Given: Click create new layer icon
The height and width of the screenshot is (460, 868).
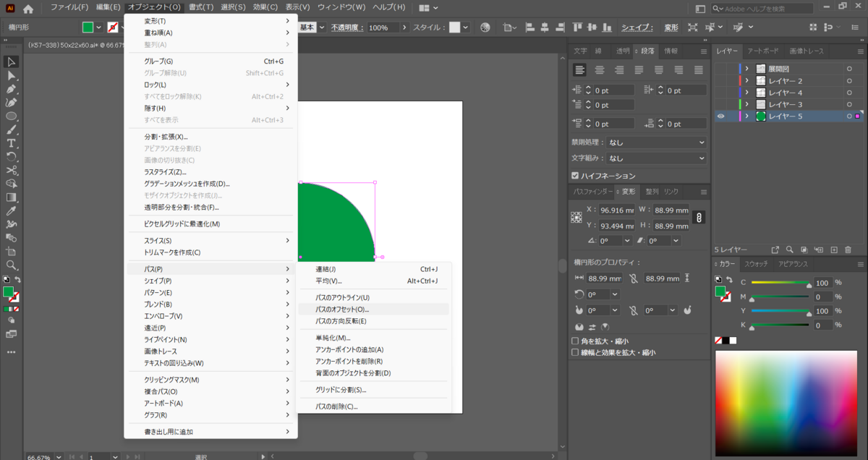Looking at the screenshot, I should 833,250.
